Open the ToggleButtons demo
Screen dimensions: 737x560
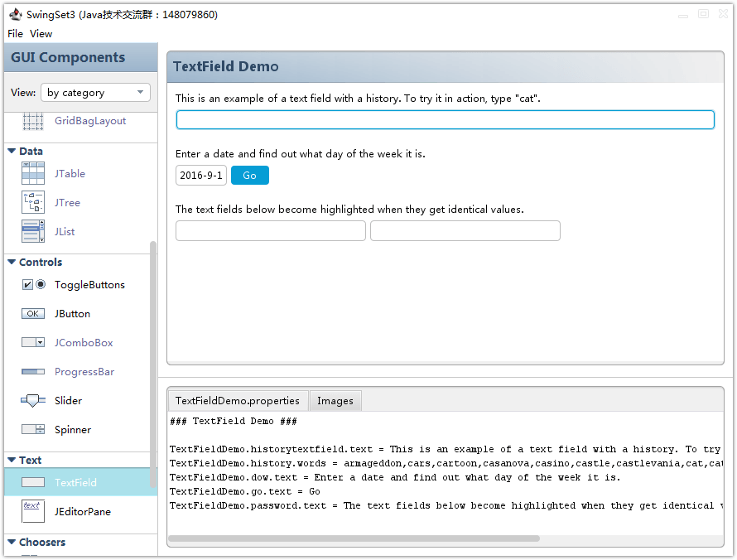point(89,284)
